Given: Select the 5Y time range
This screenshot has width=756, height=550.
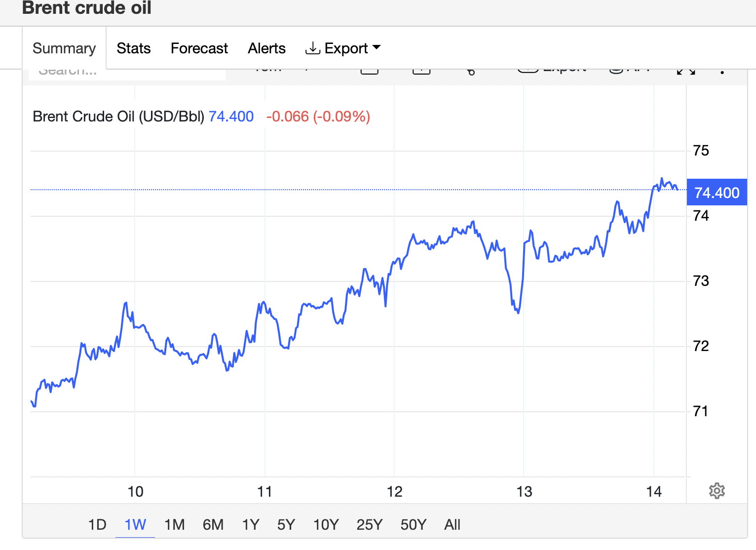Looking at the screenshot, I should point(286,524).
